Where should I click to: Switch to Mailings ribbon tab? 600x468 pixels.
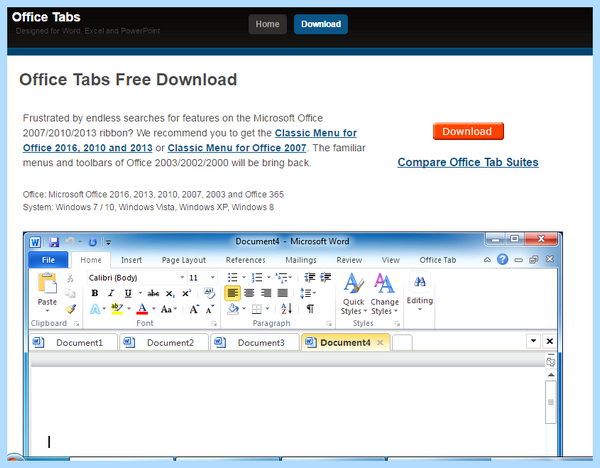pyautogui.click(x=301, y=260)
